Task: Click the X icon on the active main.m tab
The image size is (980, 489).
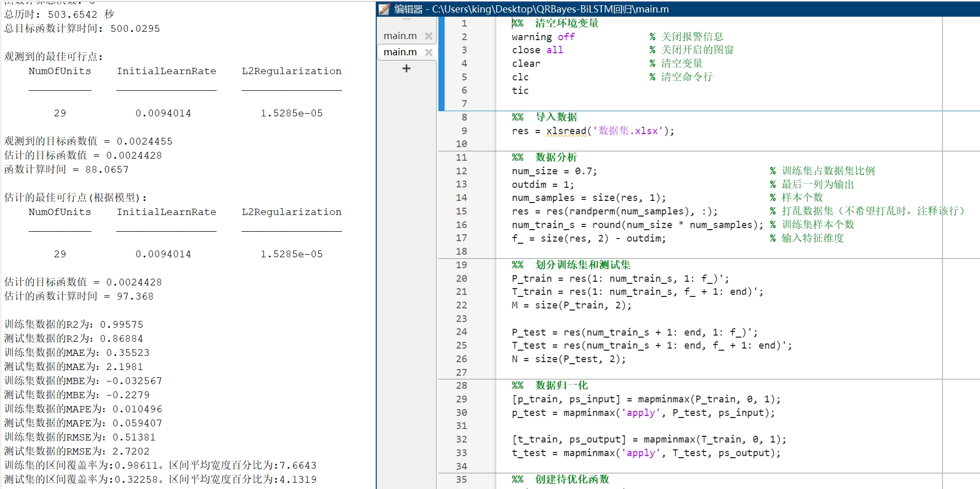Action: (x=429, y=52)
